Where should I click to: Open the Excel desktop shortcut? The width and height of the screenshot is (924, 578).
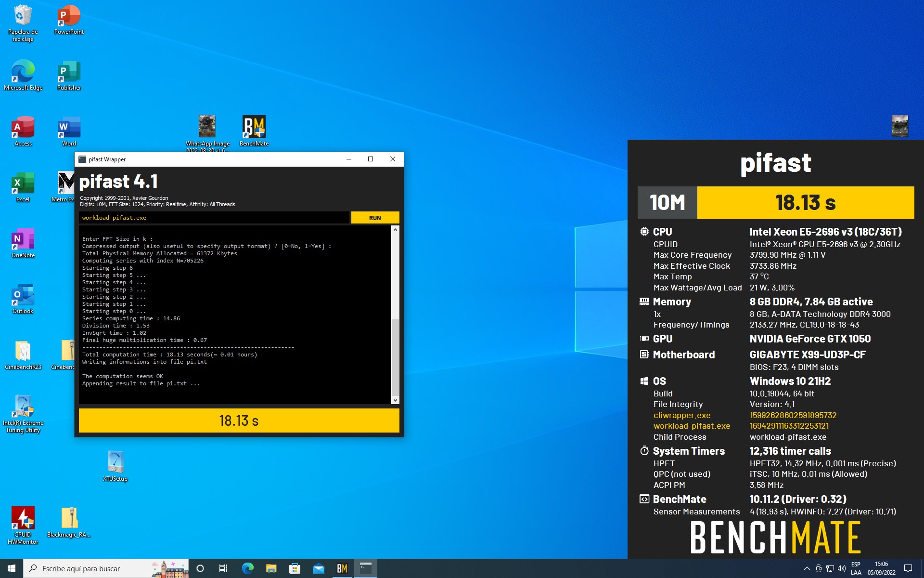[x=23, y=187]
